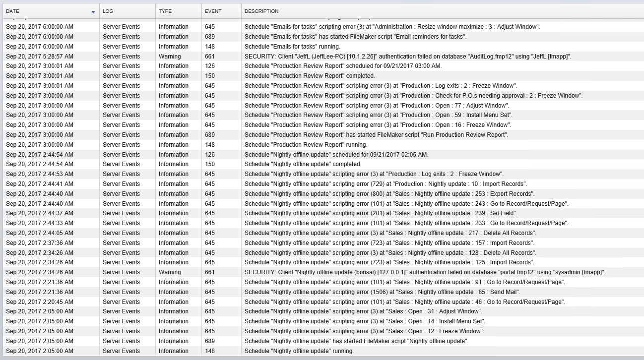Sort by the TYPE column header
Screen dimensions: 644x360
coord(165,11)
